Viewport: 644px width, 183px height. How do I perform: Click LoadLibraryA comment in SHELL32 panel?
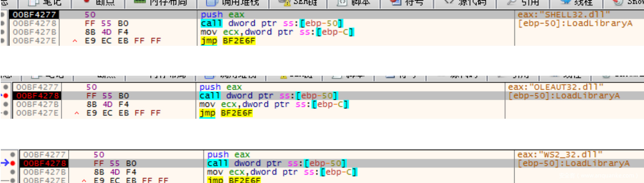pos(575,23)
